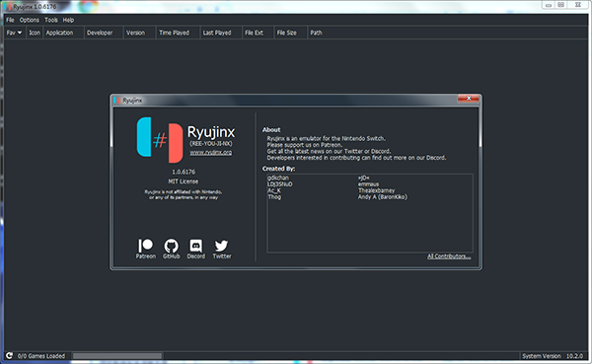
Task: Click the contributor name Ac_K
Action: (x=274, y=190)
